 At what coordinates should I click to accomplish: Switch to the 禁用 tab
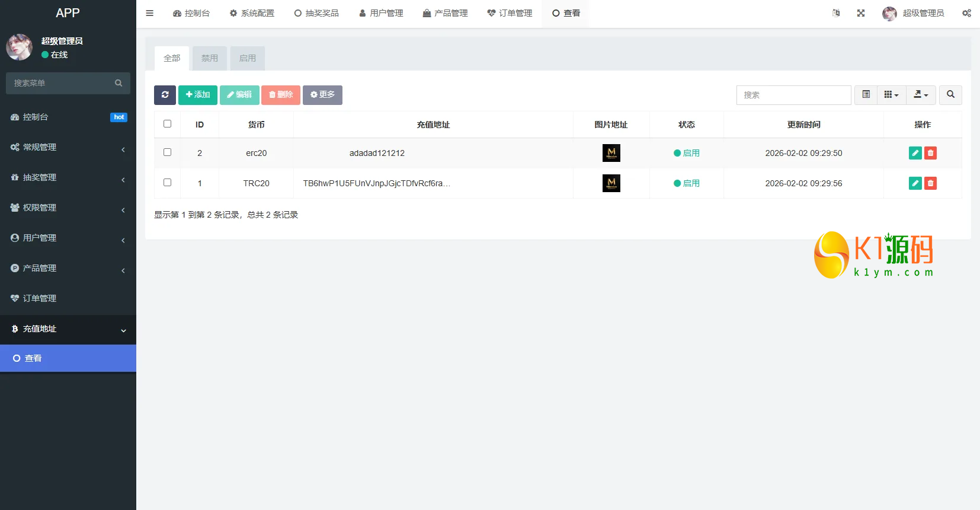point(210,58)
